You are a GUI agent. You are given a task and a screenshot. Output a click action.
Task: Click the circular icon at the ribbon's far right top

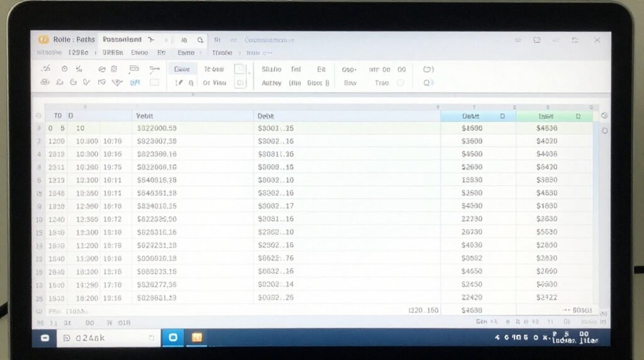pos(428,69)
